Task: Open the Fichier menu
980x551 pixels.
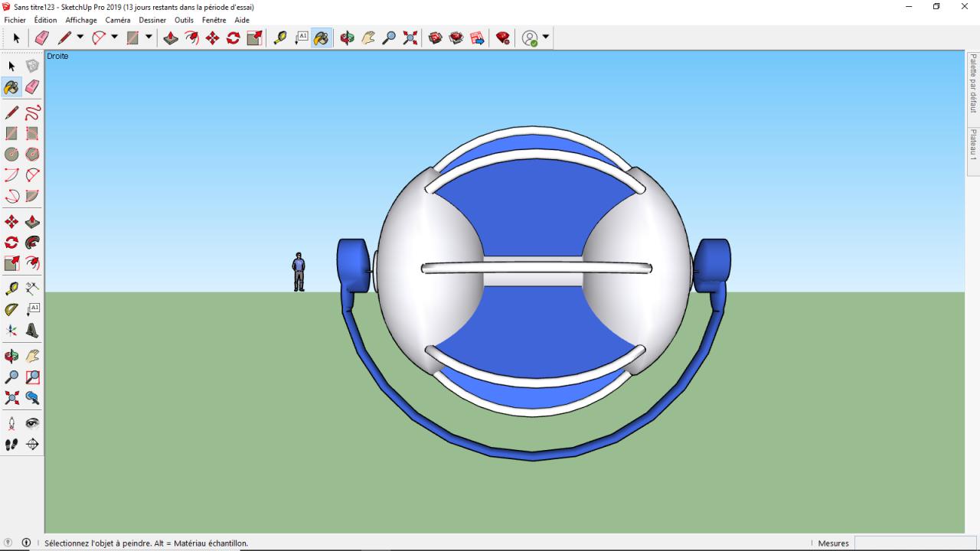Action: 15,20
